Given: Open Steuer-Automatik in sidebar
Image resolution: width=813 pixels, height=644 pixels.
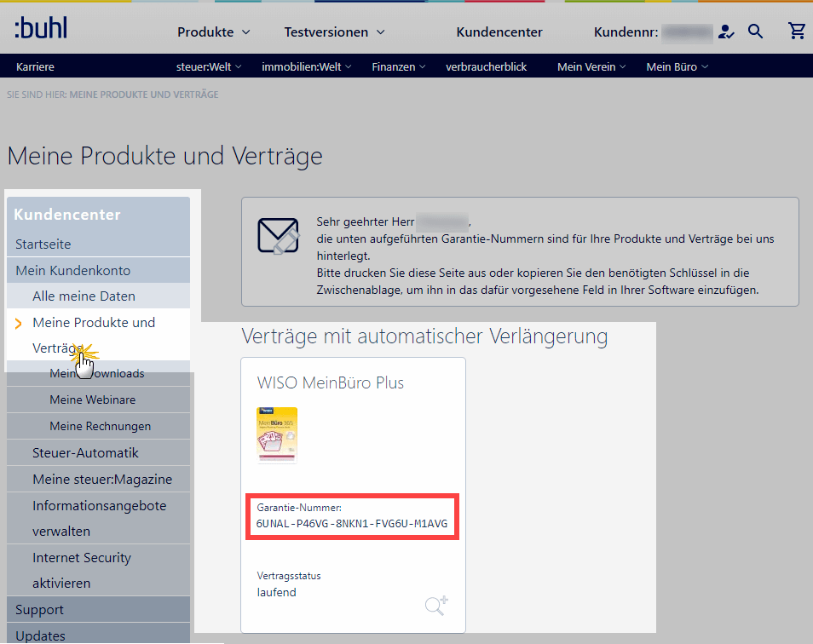Looking at the screenshot, I should 99,453.
